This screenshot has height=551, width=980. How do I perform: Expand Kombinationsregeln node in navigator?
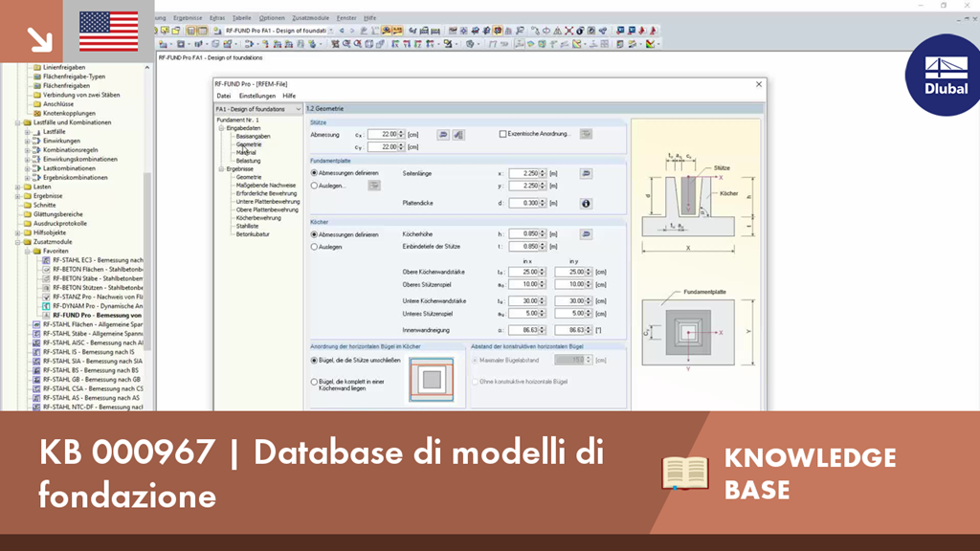[x=27, y=150]
